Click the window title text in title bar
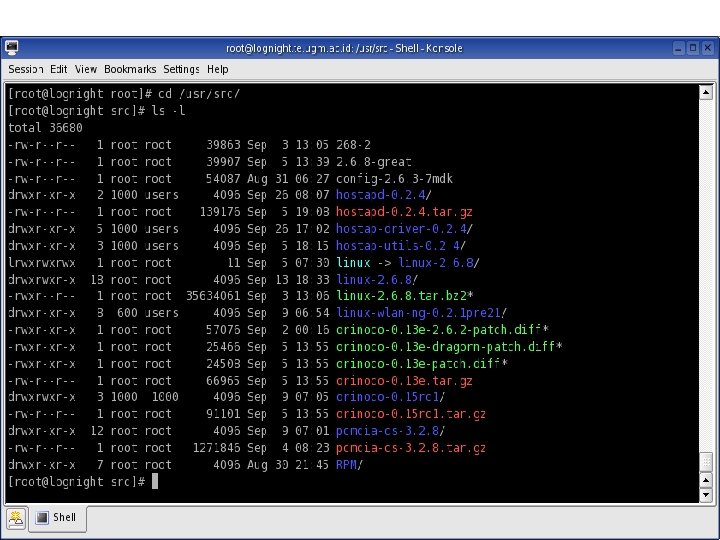Image resolution: width=720 pixels, height=540 pixels. click(344, 48)
